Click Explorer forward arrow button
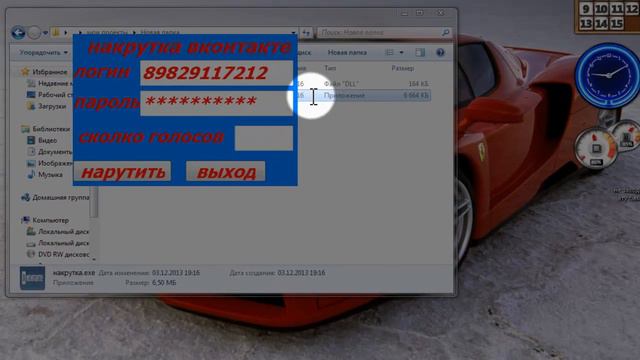Screen dimensions: 640x360 coord(34,32)
